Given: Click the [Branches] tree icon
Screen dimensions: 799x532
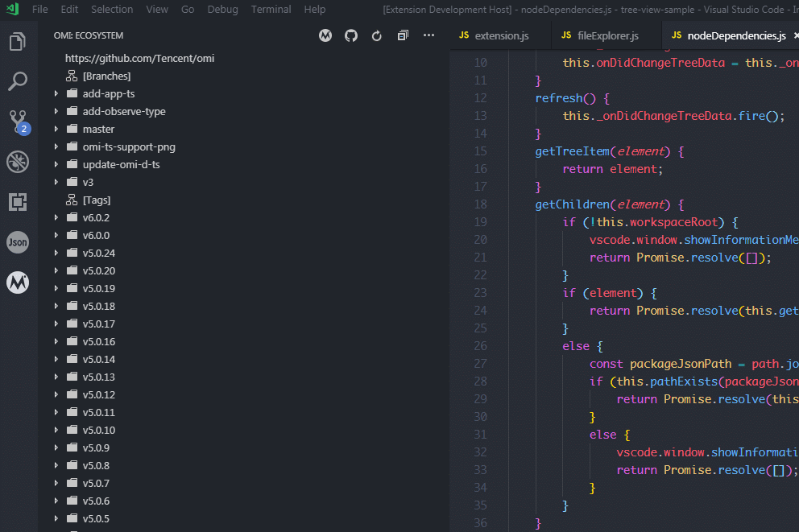Looking at the screenshot, I should point(72,76).
